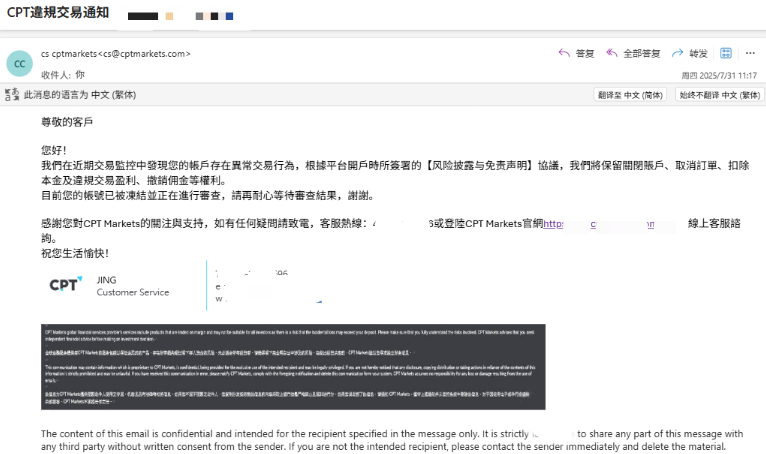The width and height of the screenshot is (766, 454).
Task: Click the email subject CPT違規交易通知
Action: pos(58,12)
